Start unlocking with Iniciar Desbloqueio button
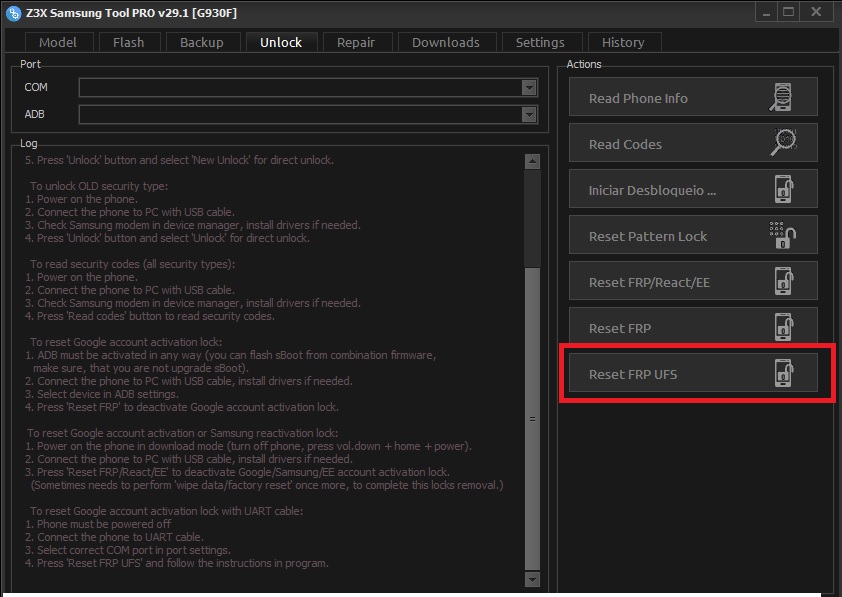 [x=693, y=189]
